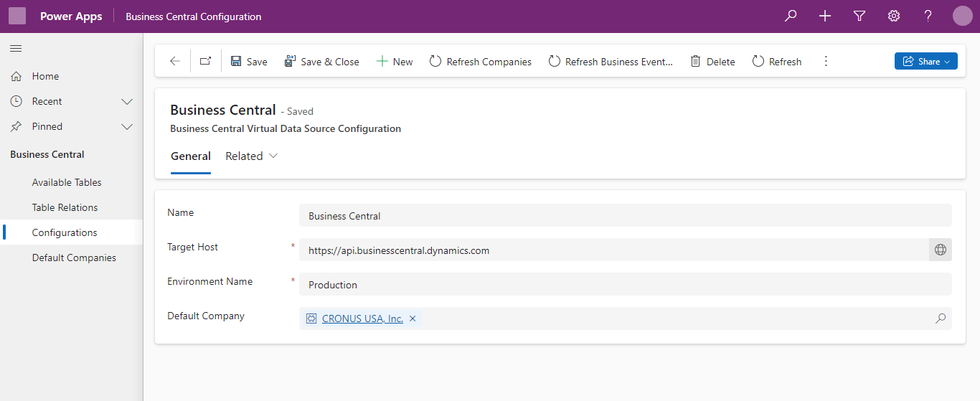Click the Save & Close button
This screenshot has height=401, width=980.
[322, 62]
